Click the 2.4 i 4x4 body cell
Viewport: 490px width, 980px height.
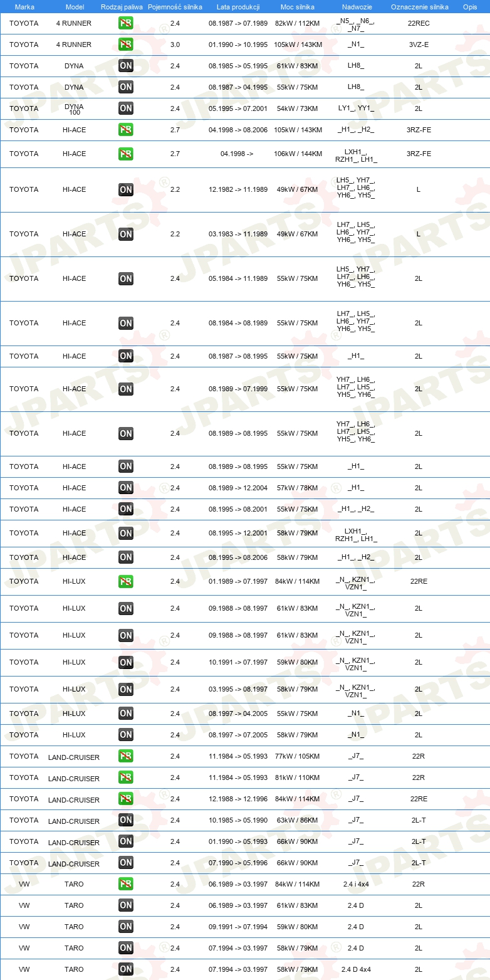357,884
